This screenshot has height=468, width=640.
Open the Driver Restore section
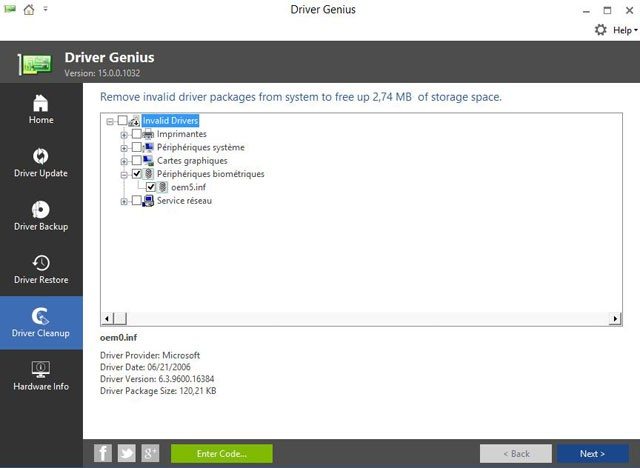41,270
